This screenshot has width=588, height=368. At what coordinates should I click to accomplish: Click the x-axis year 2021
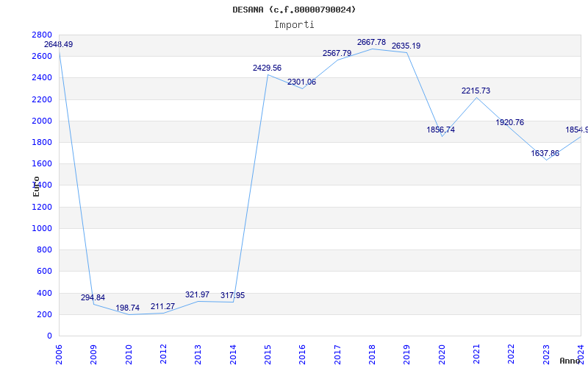[476, 355]
